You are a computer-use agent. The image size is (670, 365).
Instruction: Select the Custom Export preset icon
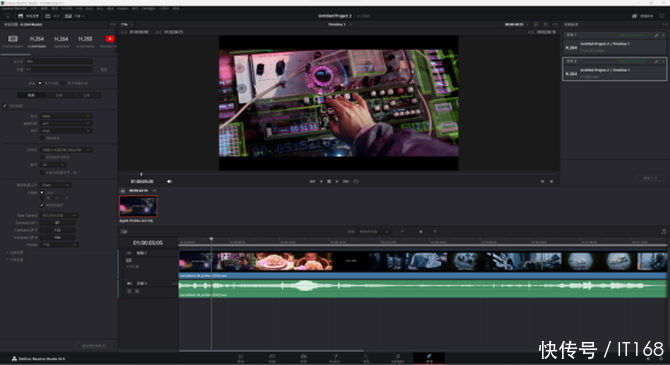[13, 39]
